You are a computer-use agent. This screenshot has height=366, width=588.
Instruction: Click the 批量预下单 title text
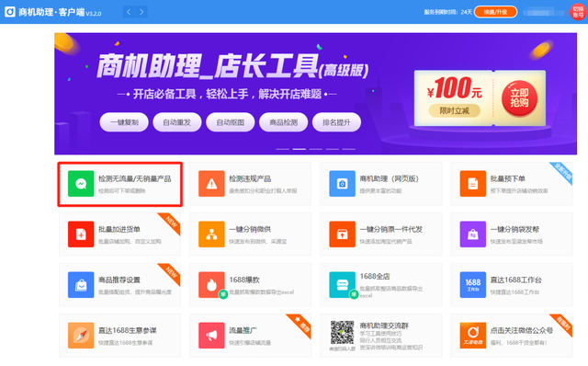507,178
